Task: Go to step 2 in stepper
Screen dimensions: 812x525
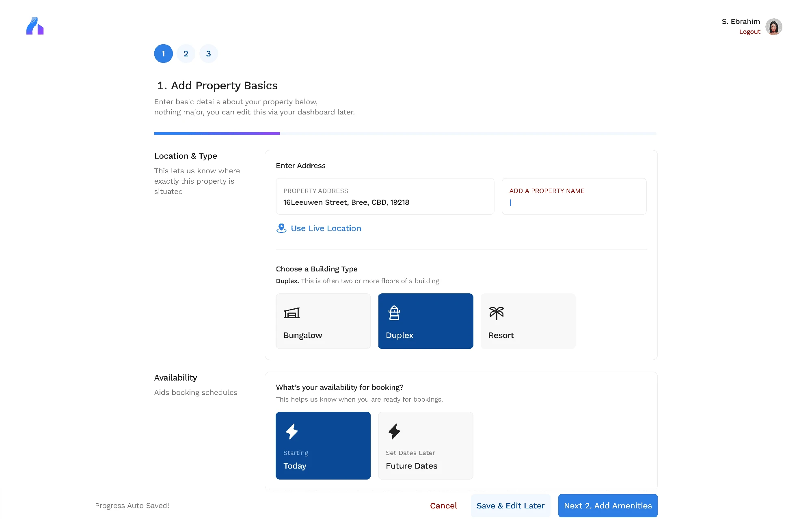Action: (x=186, y=54)
